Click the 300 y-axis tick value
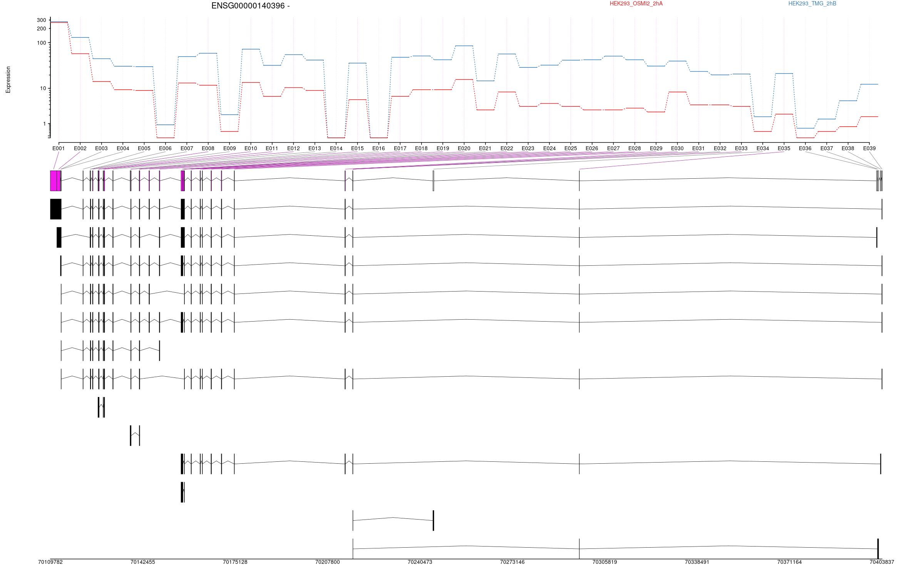924x570 pixels. [42, 20]
